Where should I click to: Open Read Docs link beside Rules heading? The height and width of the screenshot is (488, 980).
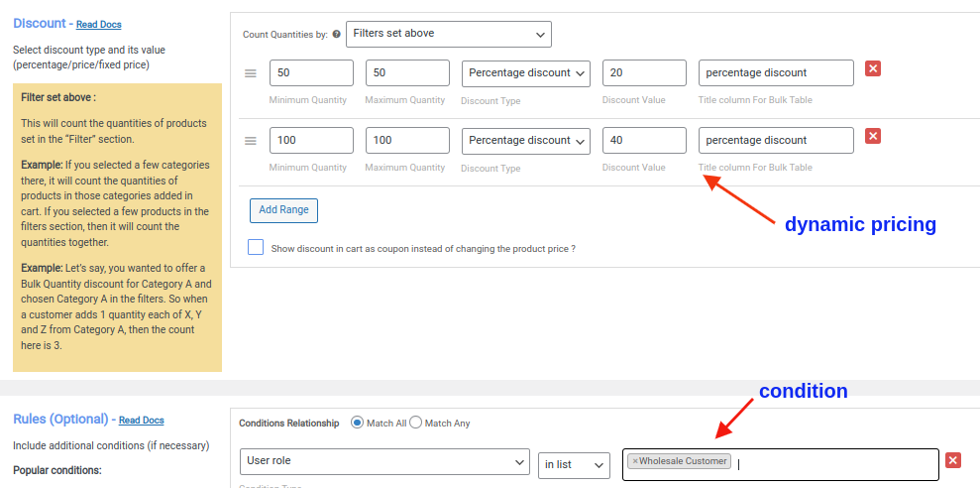tap(142, 421)
